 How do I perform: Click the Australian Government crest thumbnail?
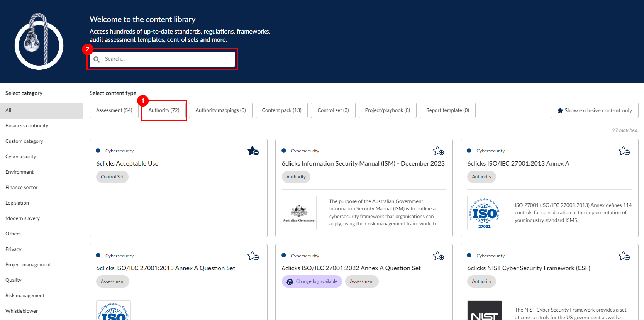click(x=299, y=213)
